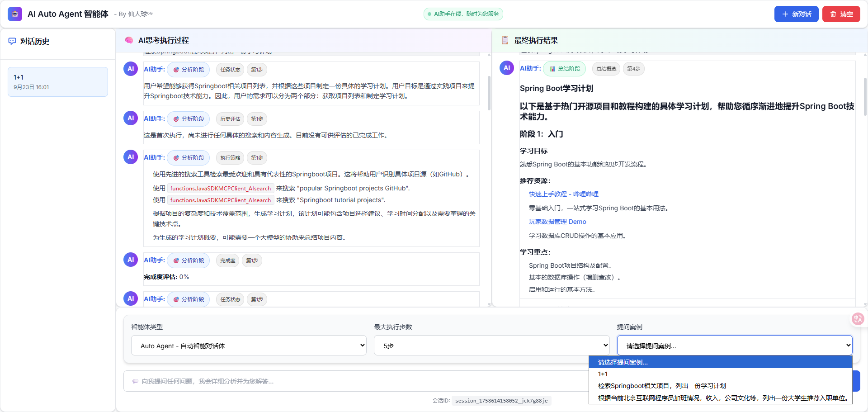Viewport: 868px width, 412px height.
Task: Click the clipboard icon beside 最终执行结果
Action: [x=505, y=40]
